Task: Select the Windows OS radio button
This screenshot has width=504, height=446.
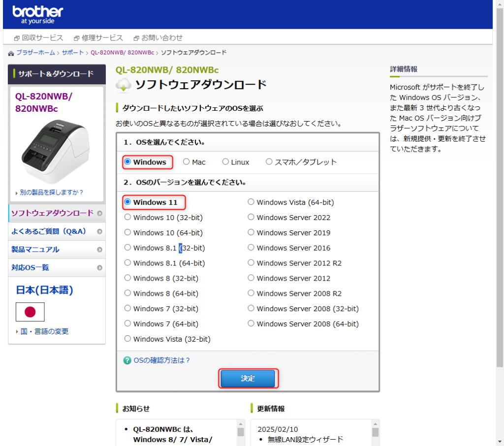Action: click(127, 162)
